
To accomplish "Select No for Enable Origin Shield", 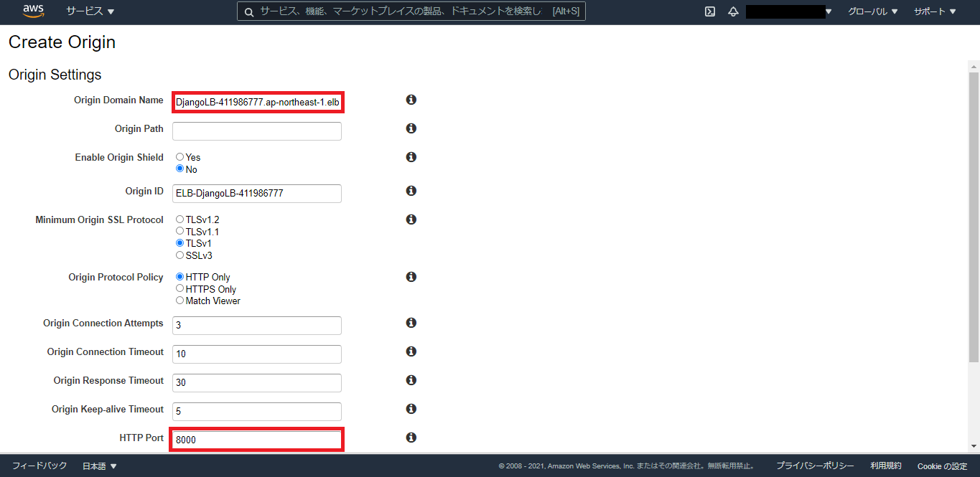I will (179, 169).
